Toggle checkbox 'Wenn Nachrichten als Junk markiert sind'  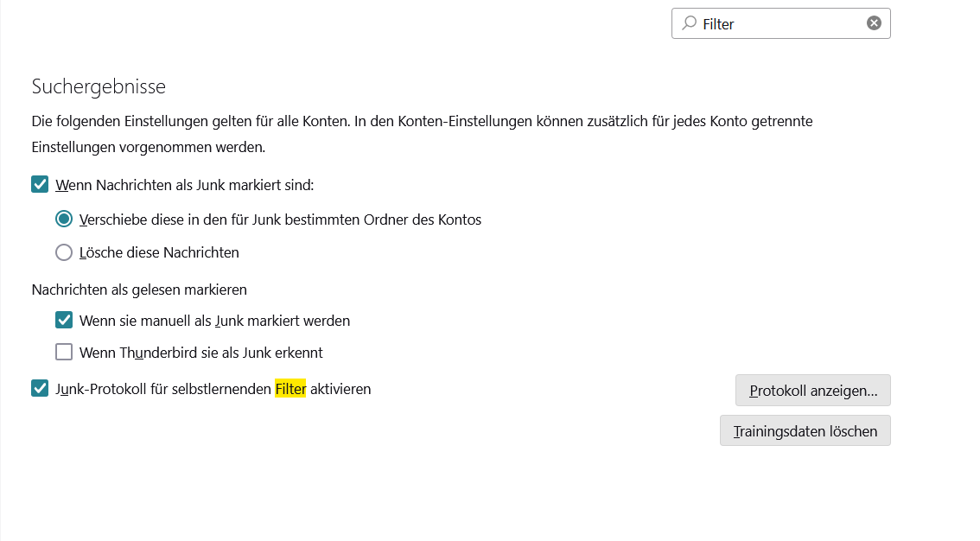coord(40,184)
